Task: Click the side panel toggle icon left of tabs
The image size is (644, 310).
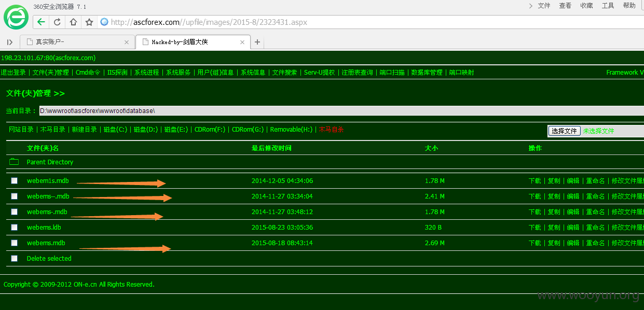Action: pos(10,42)
